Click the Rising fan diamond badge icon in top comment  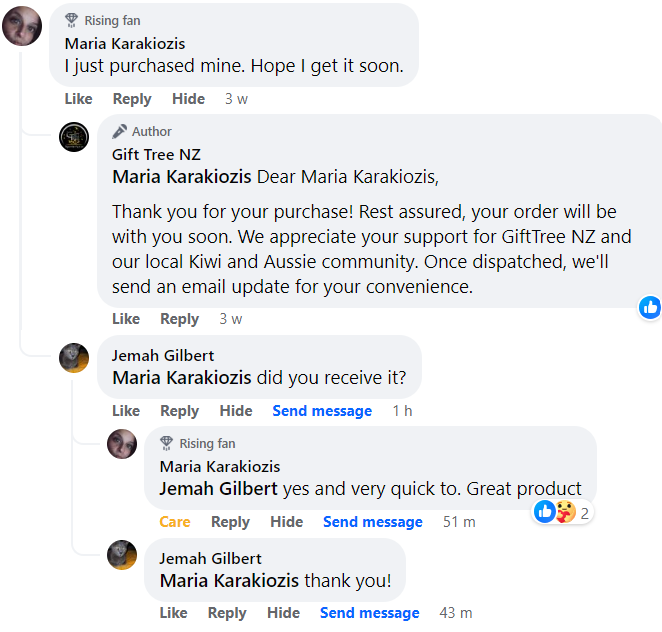click(71, 20)
